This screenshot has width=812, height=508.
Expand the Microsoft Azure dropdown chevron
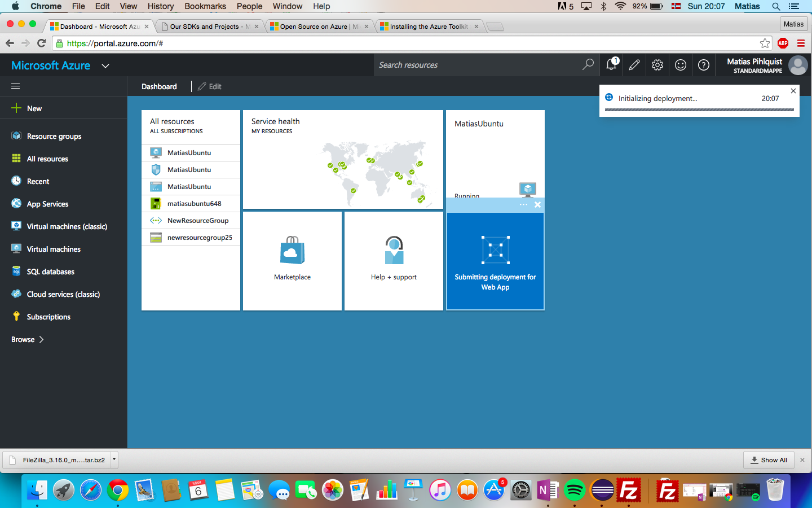tap(105, 66)
